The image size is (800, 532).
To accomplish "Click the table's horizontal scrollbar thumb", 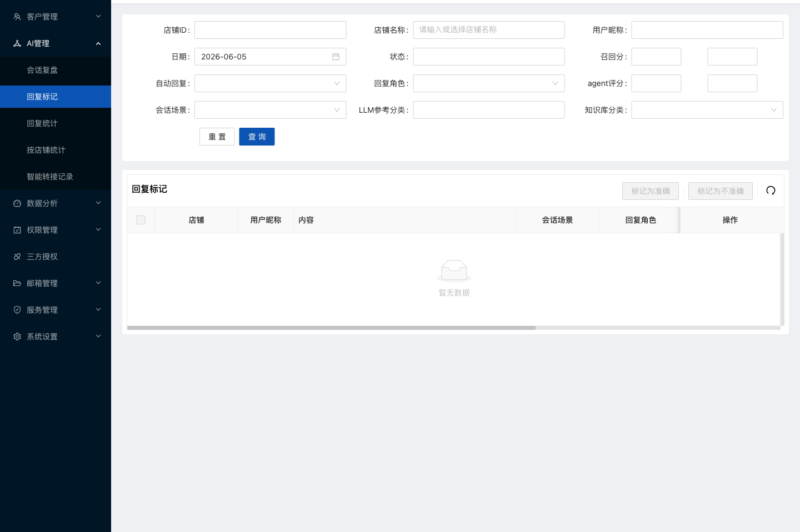I will click(x=331, y=328).
